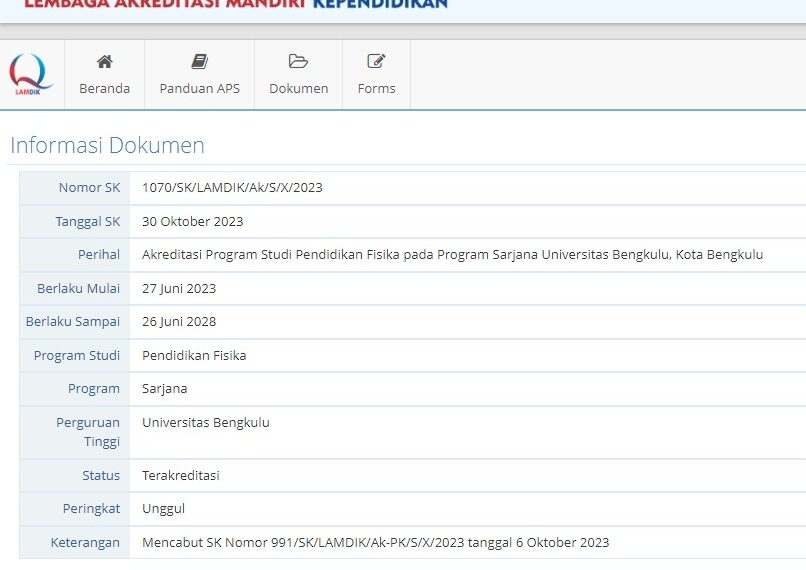This screenshot has height=570, width=806.
Task: Select the Status label
Action: coord(101,475)
